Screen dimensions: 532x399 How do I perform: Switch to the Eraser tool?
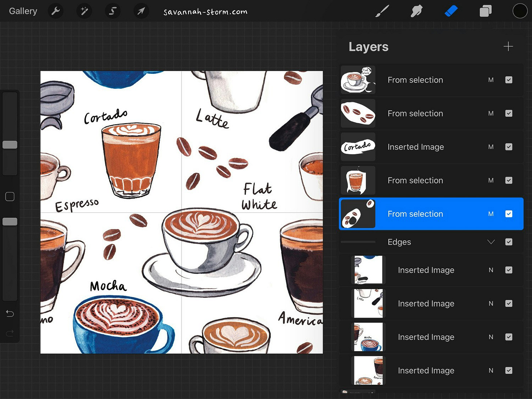451,11
